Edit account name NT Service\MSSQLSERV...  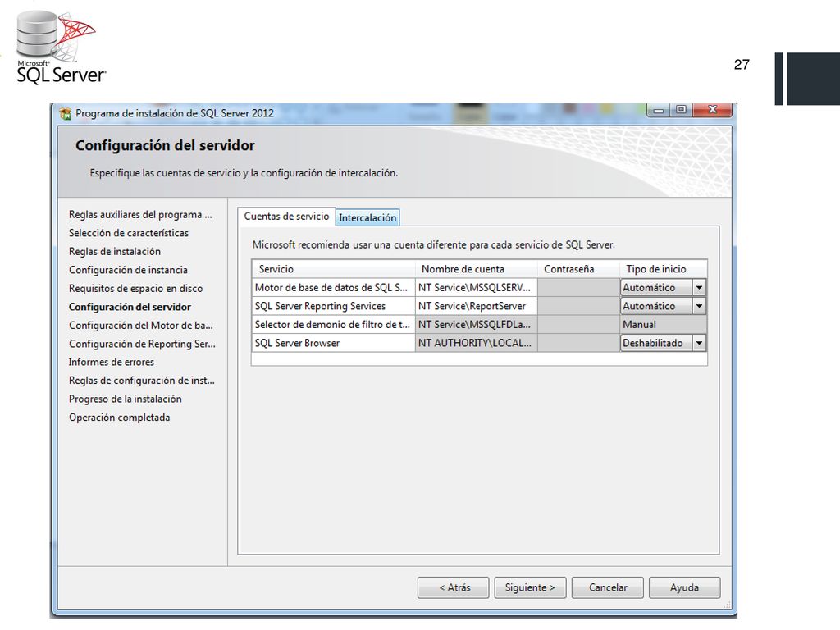click(x=477, y=288)
